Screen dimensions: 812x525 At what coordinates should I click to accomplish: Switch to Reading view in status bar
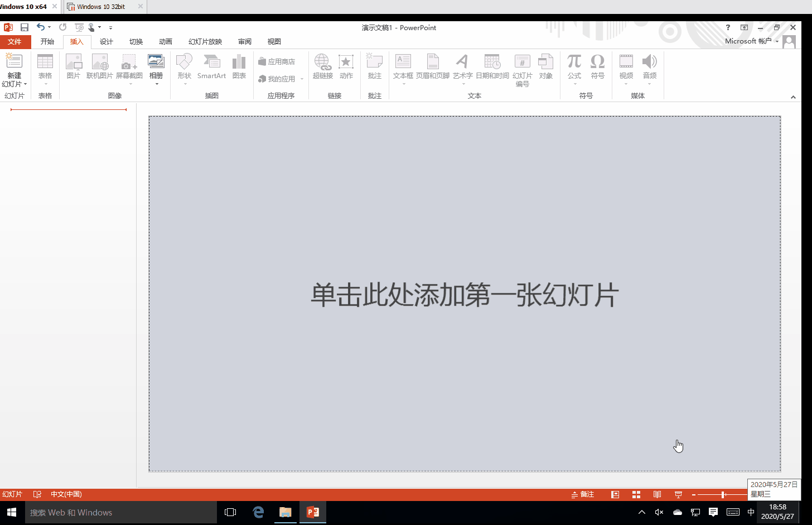pos(658,494)
